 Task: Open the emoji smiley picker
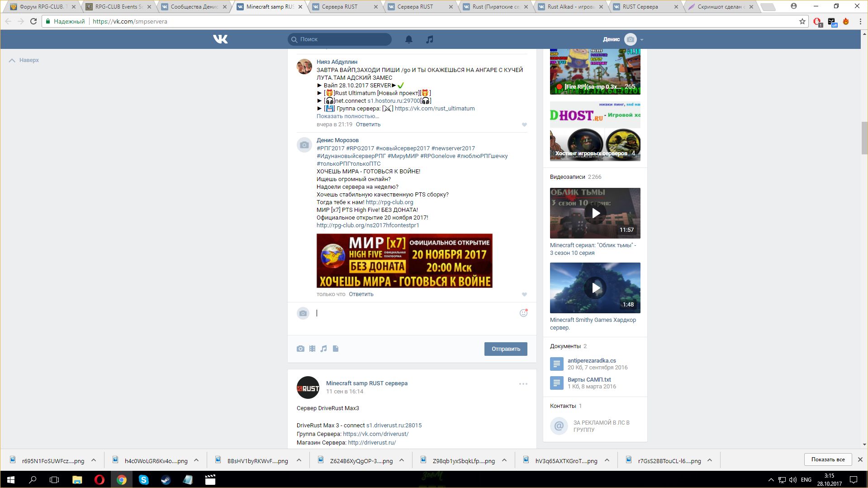point(523,313)
